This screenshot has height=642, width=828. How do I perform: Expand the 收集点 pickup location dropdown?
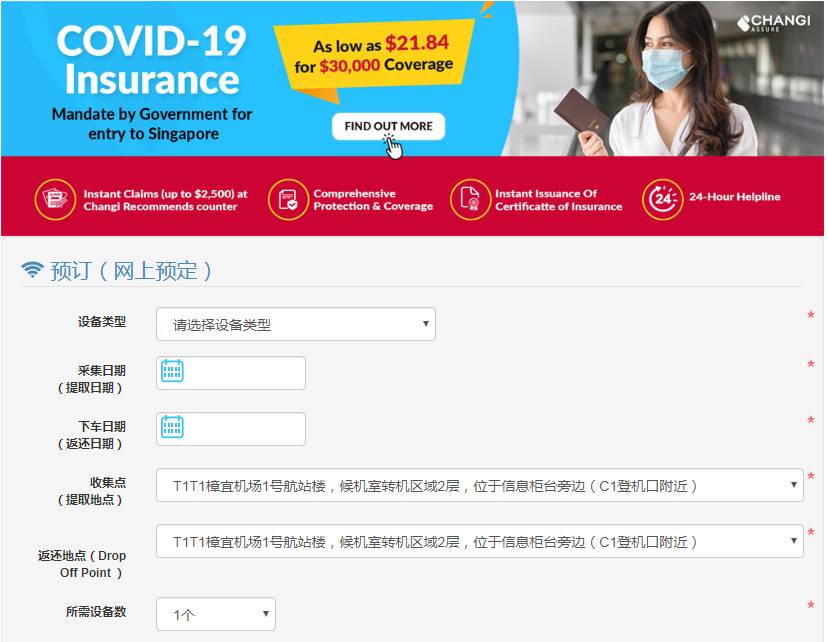[x=479, y=485]
